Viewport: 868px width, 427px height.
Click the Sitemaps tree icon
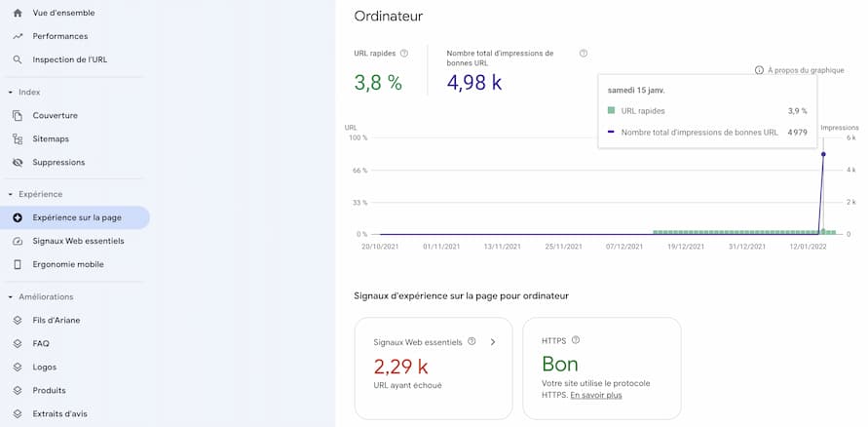[x=18, y=139]
